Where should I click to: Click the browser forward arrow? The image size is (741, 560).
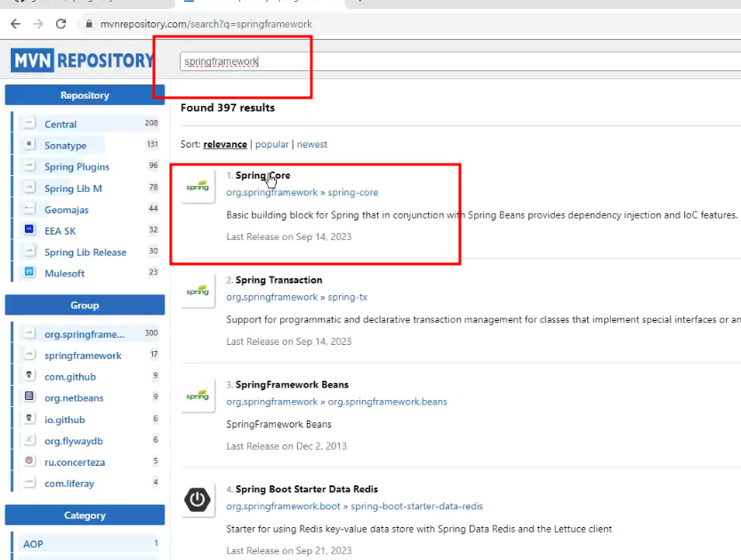pos(38,24)
